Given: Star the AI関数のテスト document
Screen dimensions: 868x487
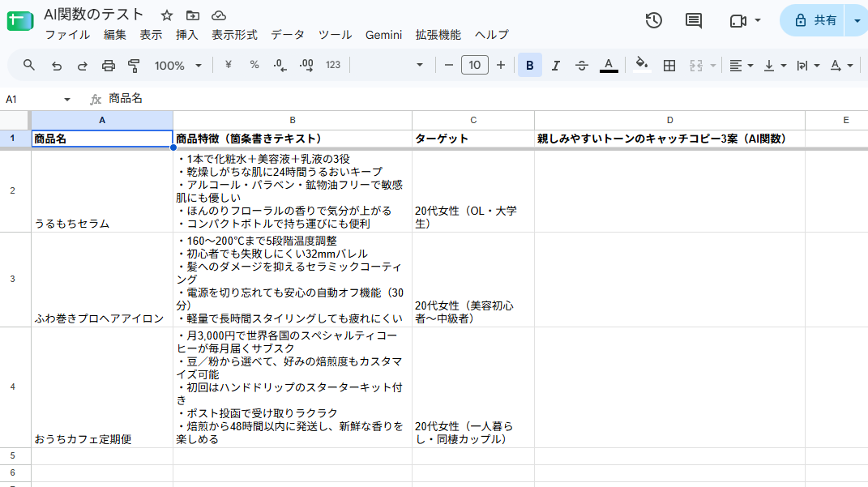Looking at the screenshot, I should pyautogui.click(x=167, y=15).
